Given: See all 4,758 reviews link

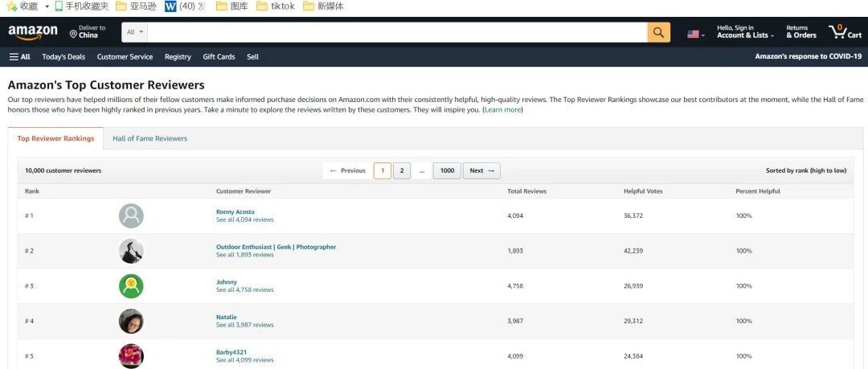Looking at the screenshot, I should (x=244, y=289).
